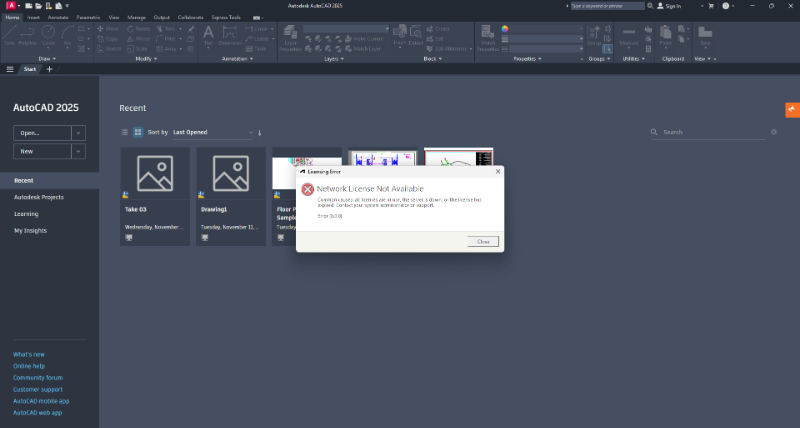Select the Line tool in Draw panel
The width and height of the screenshot is (800, 428).
9,36
